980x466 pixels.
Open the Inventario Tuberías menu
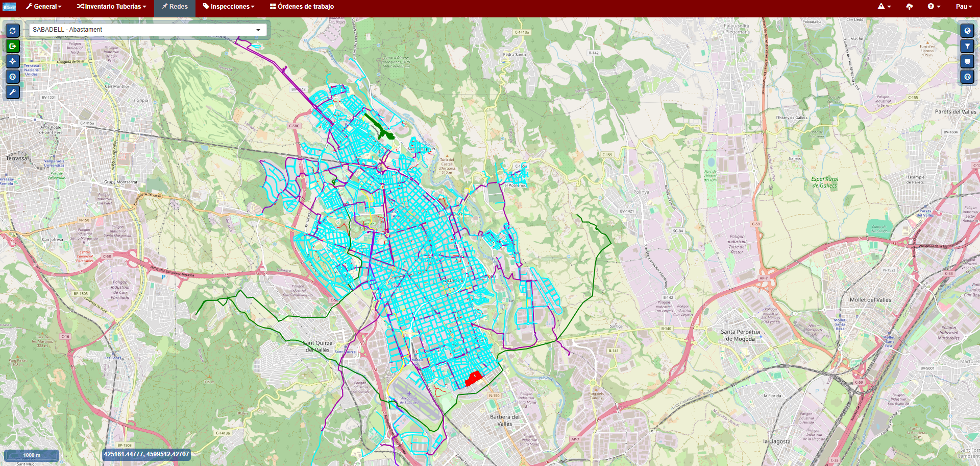point(112,7)
